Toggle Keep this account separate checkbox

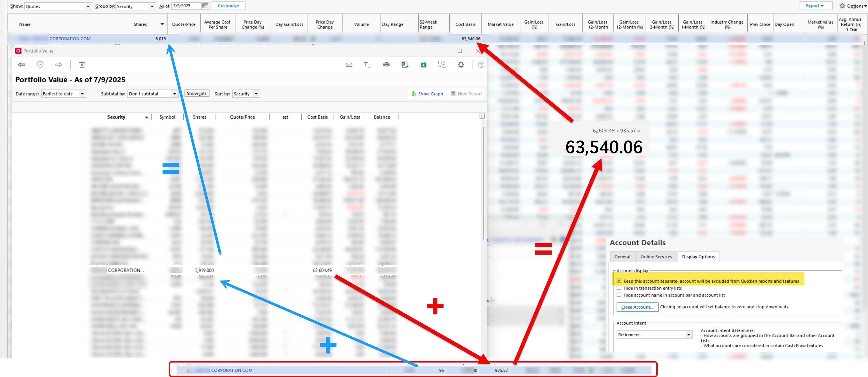pos(619,281)
